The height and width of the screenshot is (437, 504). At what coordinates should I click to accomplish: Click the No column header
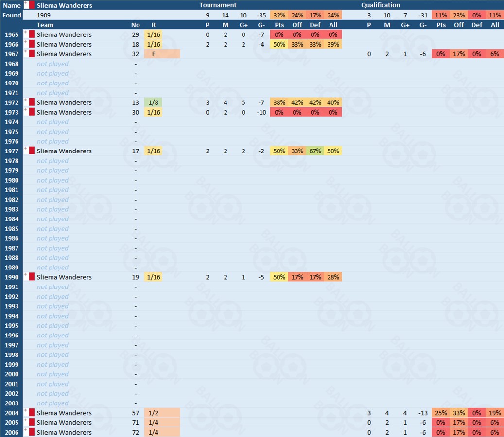(136, 25)
